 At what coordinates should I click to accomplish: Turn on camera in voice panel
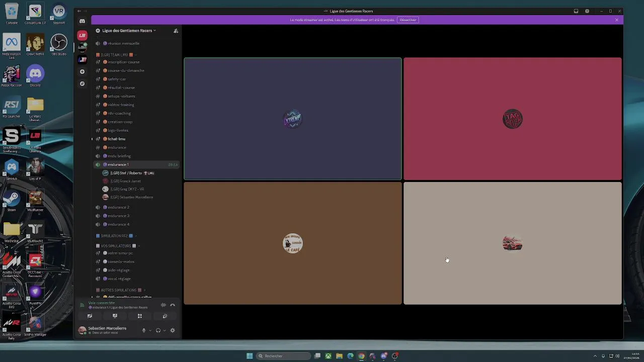coord(90,316)
